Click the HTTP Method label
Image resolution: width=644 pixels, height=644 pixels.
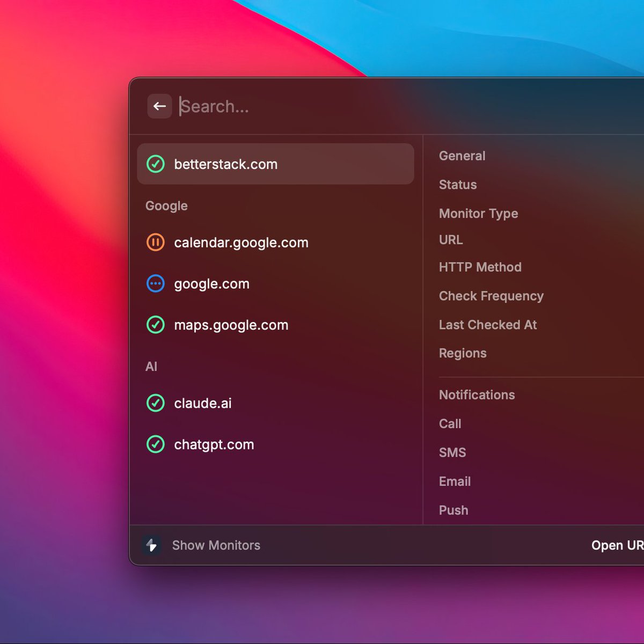480,267
